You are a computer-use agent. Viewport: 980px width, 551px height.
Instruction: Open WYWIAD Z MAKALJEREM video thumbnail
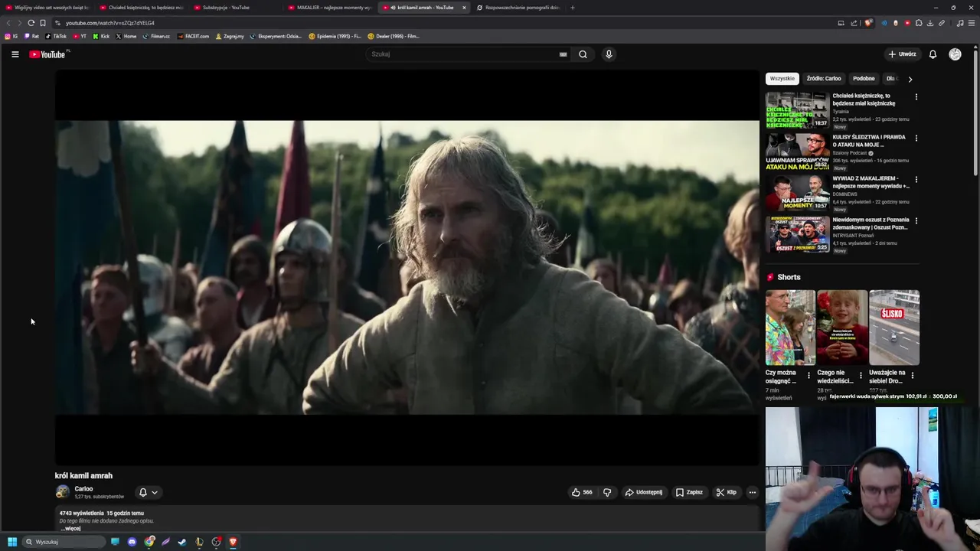tap(797, 193)
